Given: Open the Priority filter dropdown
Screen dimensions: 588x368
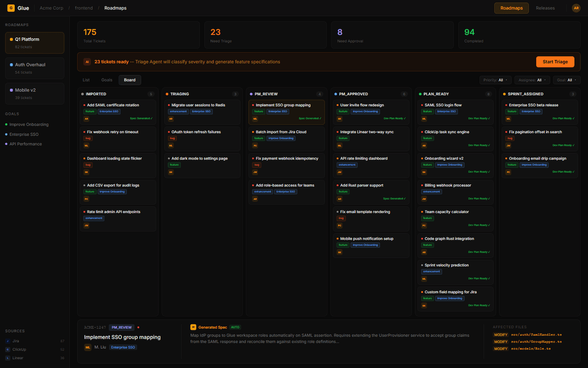Looking at the screenshot, I should pyautogui.click(x=495, y=80).
